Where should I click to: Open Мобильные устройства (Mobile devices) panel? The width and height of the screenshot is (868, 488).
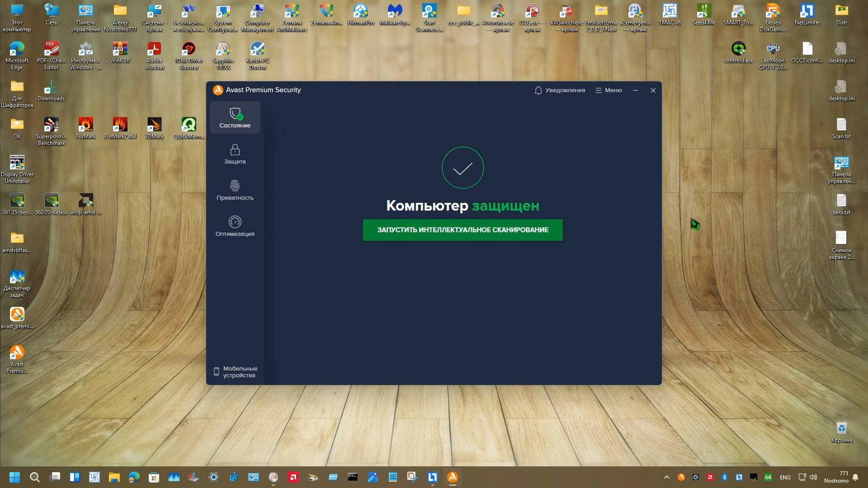[235, 371]
